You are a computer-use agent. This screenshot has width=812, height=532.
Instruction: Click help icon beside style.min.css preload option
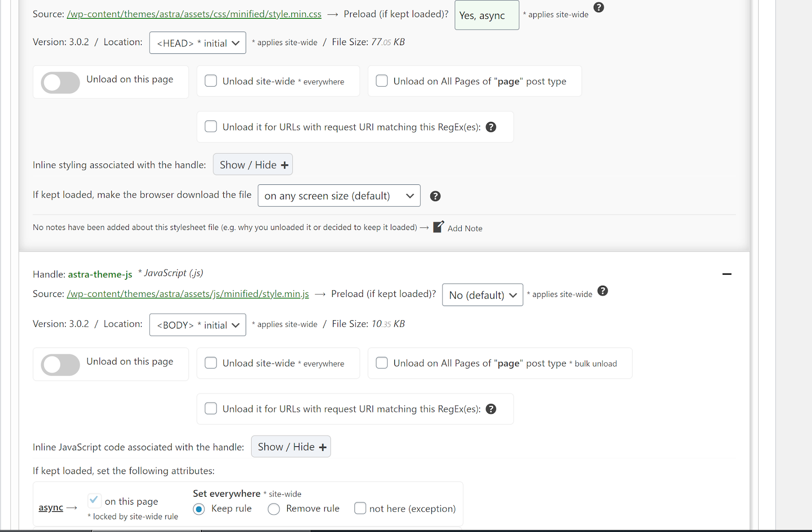point(599,7)
